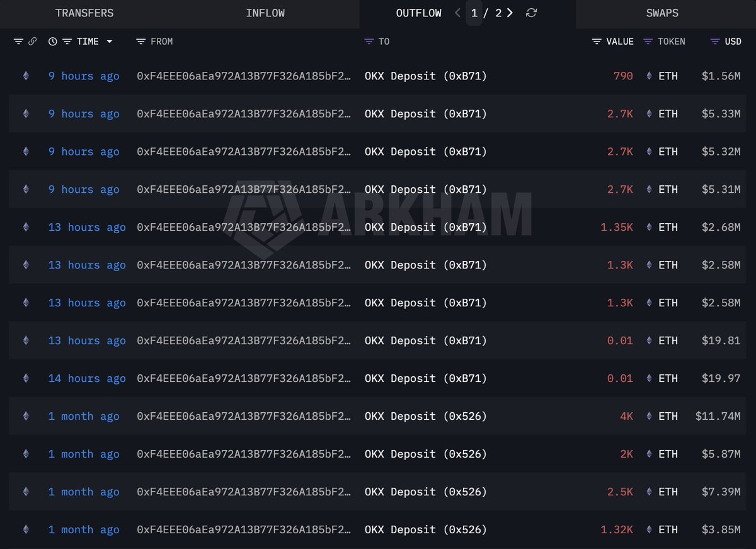Click the chain link icon in header
Screen dimensions: 756x549
32,42
